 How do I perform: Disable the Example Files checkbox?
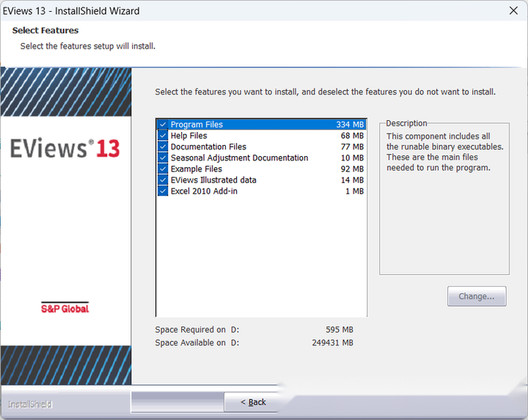click(163, 169)
